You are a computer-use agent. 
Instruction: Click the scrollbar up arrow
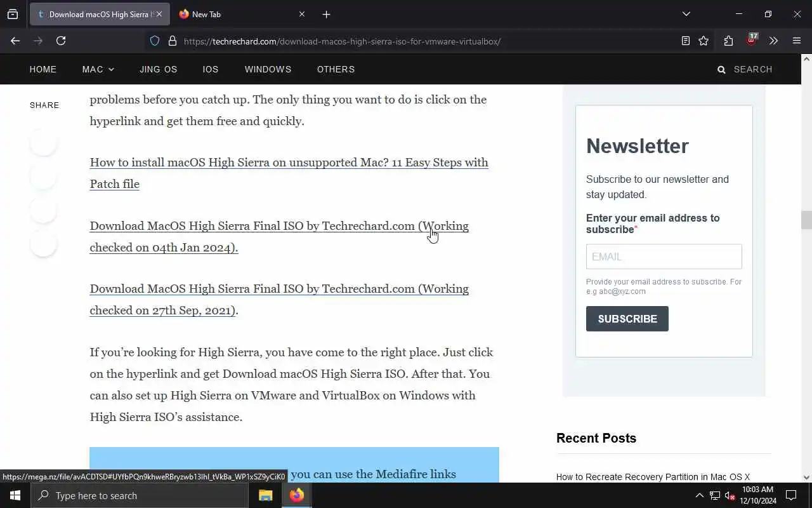(806, 58)
